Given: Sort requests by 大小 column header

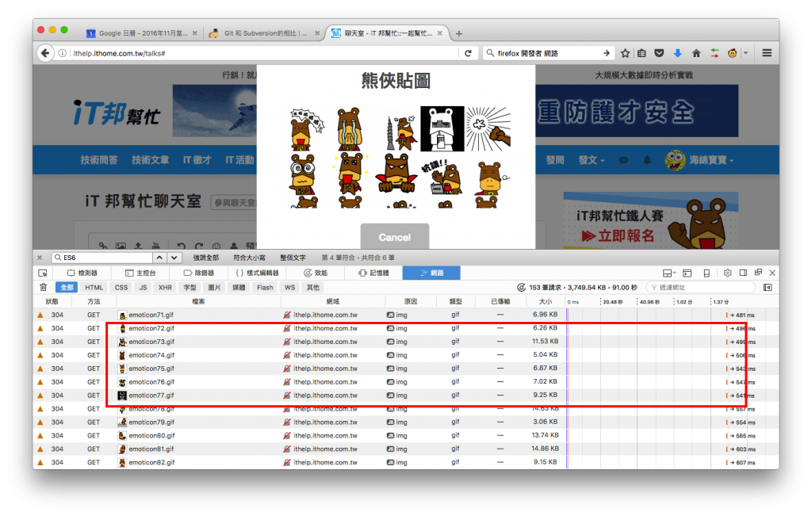Looking at the screenshot, I should pos(546,301).
